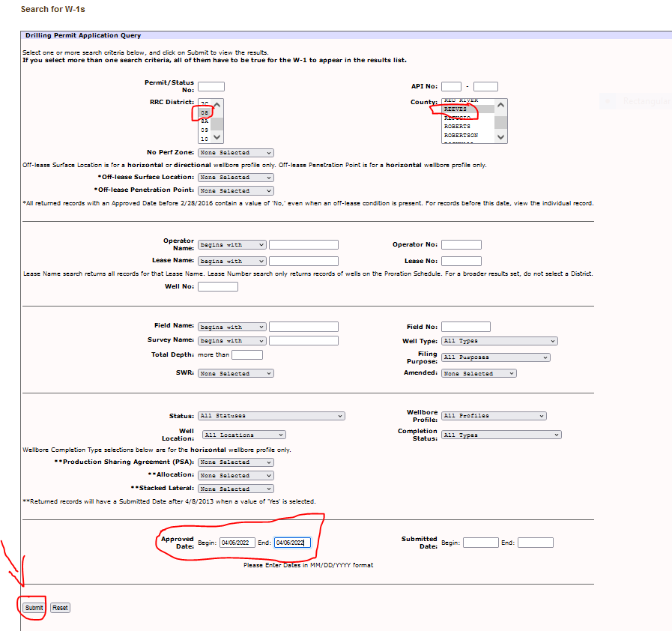Screen dimensions: 672x631
Task: Open the No Perf Zone dropdown
Action: tap(236, 153)
